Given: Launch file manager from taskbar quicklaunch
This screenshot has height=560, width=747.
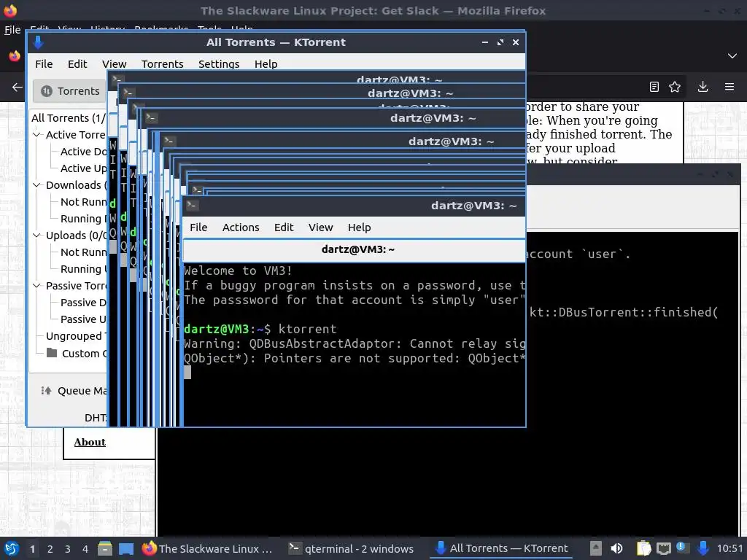Looking at the screenshot, I should coord(105,548).
